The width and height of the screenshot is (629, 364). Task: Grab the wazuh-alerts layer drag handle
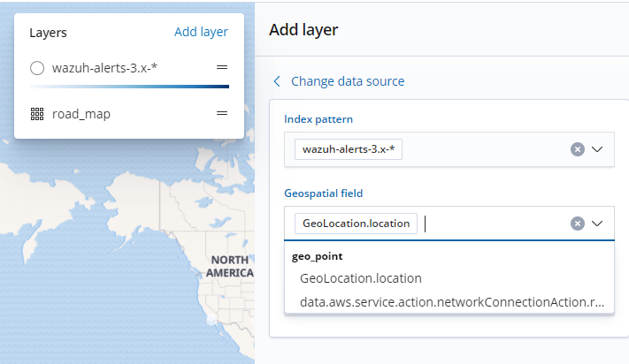222,67
